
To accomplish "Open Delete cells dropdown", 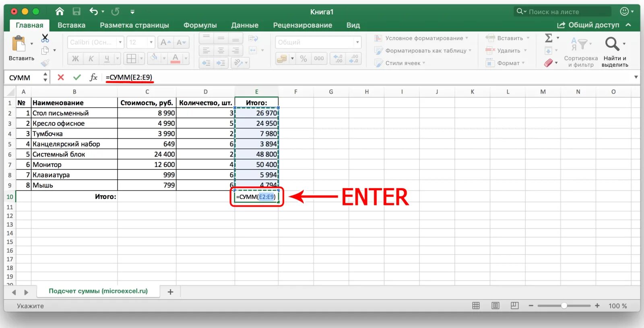I will (x=525, y=51).
